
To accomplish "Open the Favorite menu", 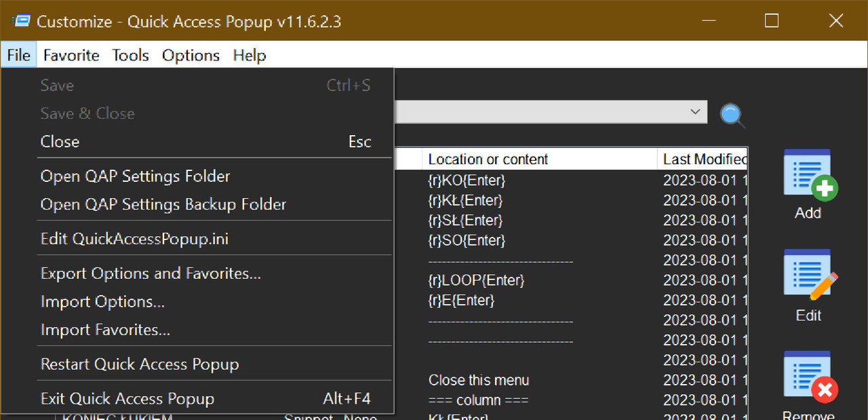I will (71, 55).
